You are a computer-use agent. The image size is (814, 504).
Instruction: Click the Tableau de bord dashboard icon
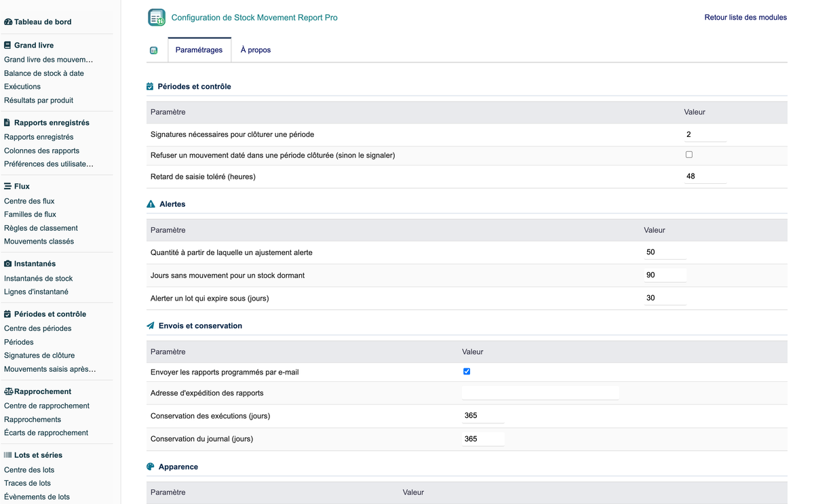[8, 22]
